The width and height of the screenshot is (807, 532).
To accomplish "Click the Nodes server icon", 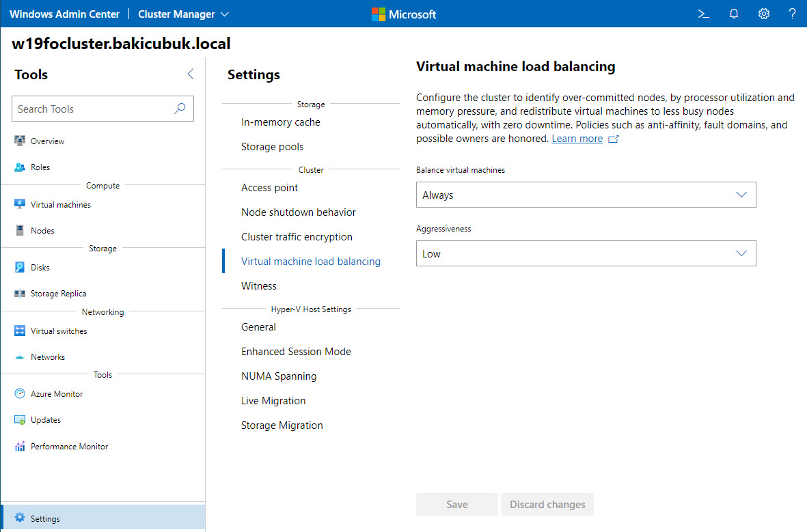I will (x=20, y=231).
